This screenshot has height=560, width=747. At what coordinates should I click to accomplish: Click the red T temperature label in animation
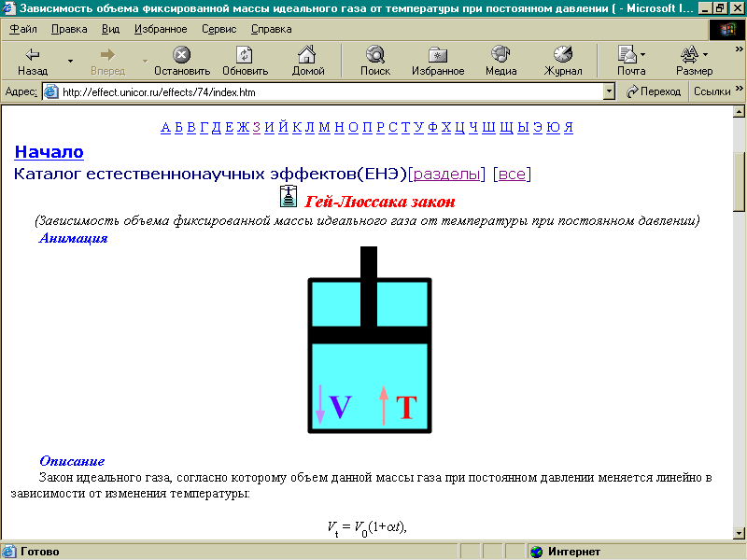tap(406, 407)
